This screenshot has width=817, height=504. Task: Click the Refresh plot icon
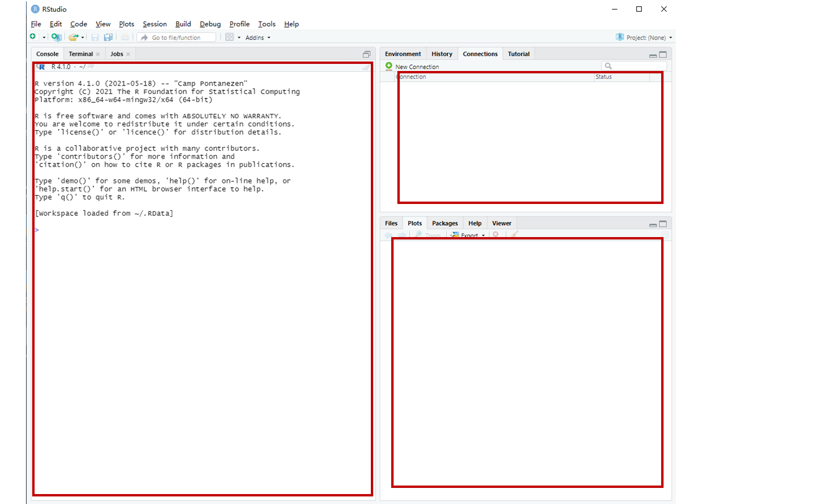coord(665,235)
